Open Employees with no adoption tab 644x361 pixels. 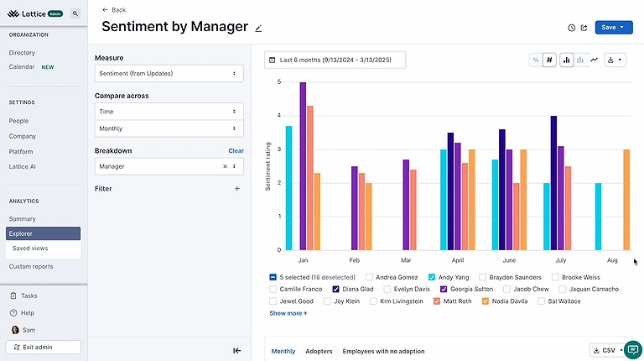[383, 351]
